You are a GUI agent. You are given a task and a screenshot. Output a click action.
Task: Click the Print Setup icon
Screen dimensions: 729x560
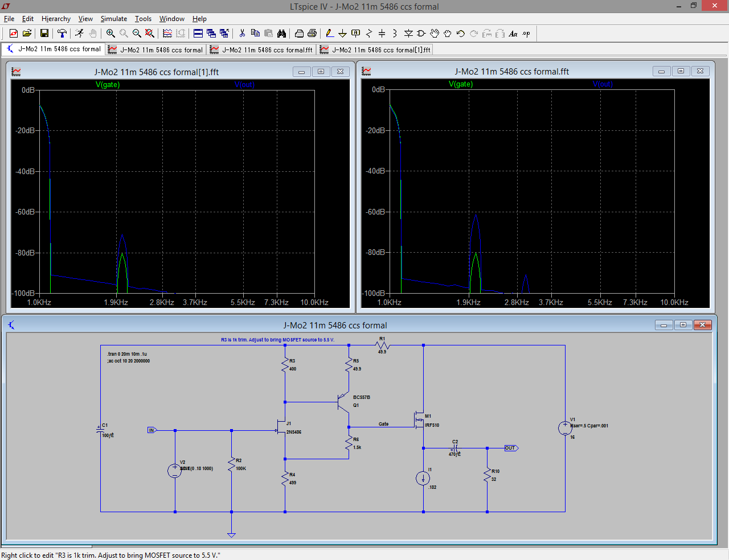(x=299, y=34)
